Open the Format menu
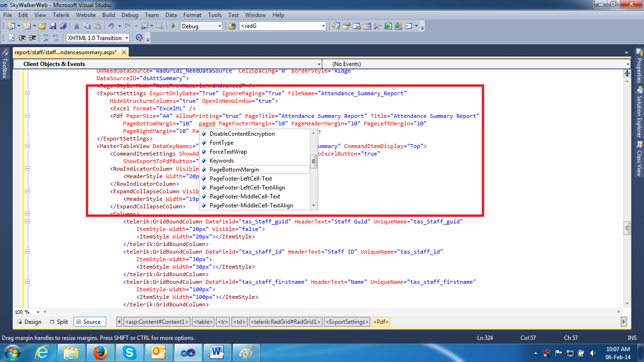 click(192, 15)
